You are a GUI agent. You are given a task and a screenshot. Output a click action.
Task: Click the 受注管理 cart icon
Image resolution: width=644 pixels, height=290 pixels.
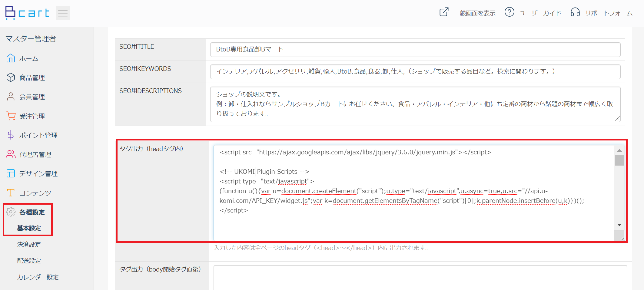click(11, 116)
